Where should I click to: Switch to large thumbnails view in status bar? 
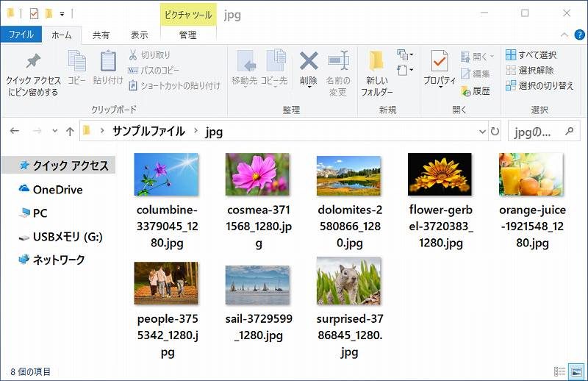point(576,372)
